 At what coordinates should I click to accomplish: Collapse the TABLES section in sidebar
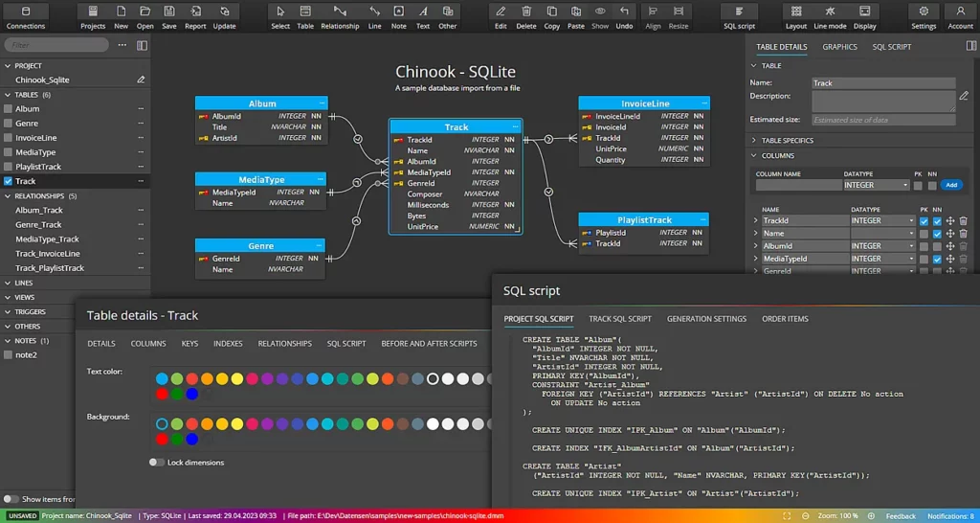[x=8, y=95]
